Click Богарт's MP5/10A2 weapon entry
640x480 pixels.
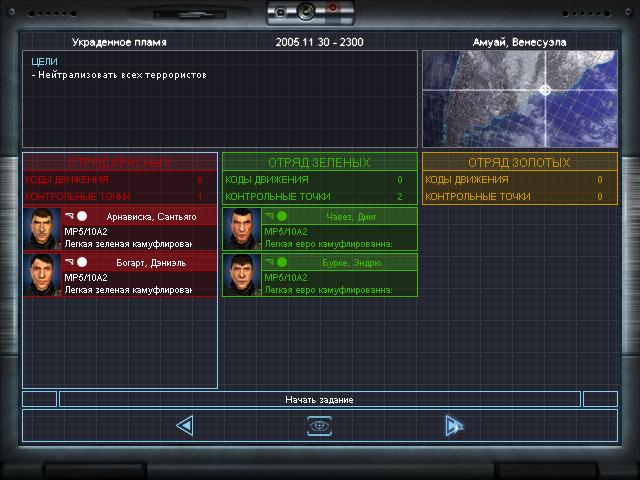pos(86,278)
